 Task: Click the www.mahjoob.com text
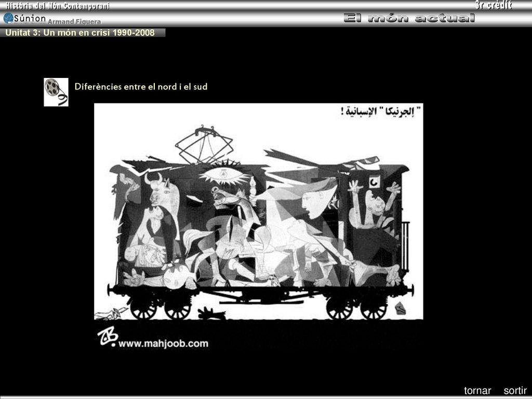click(163, 343)
